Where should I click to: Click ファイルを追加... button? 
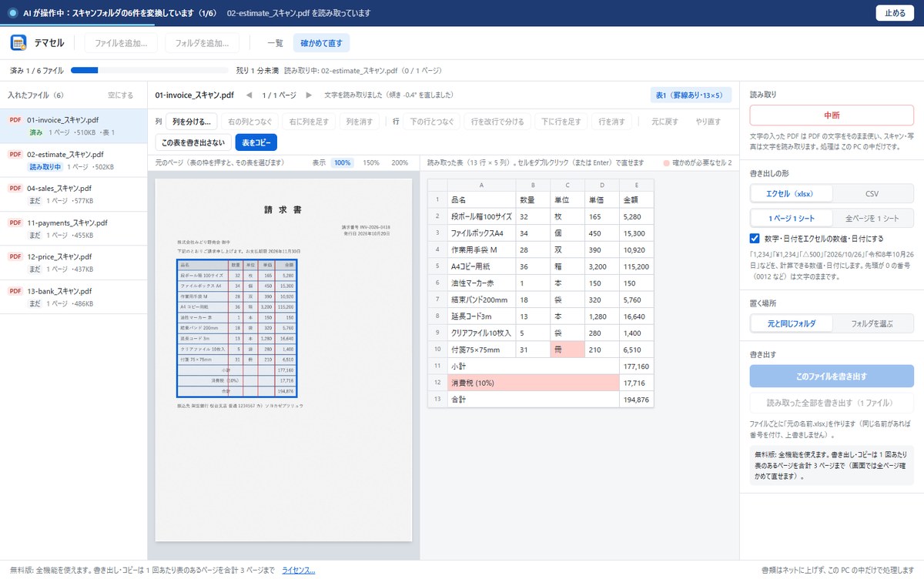pos(121,43)
